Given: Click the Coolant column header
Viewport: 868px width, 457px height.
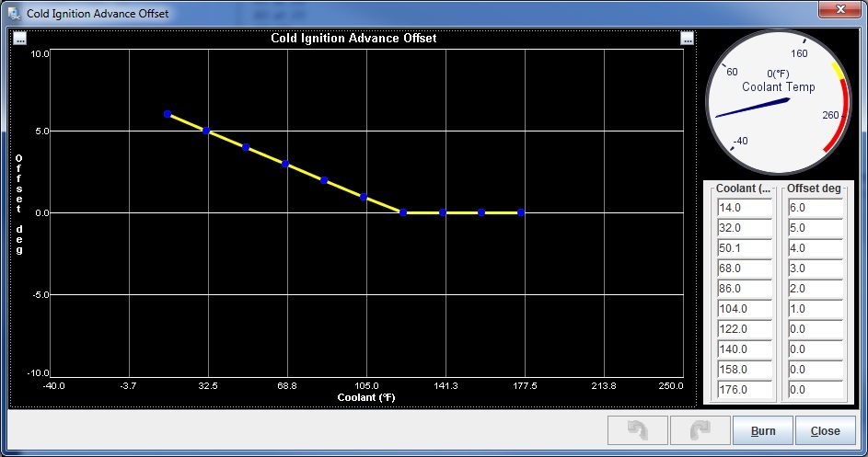Looking at the screenshot, I should coord(742,189).
